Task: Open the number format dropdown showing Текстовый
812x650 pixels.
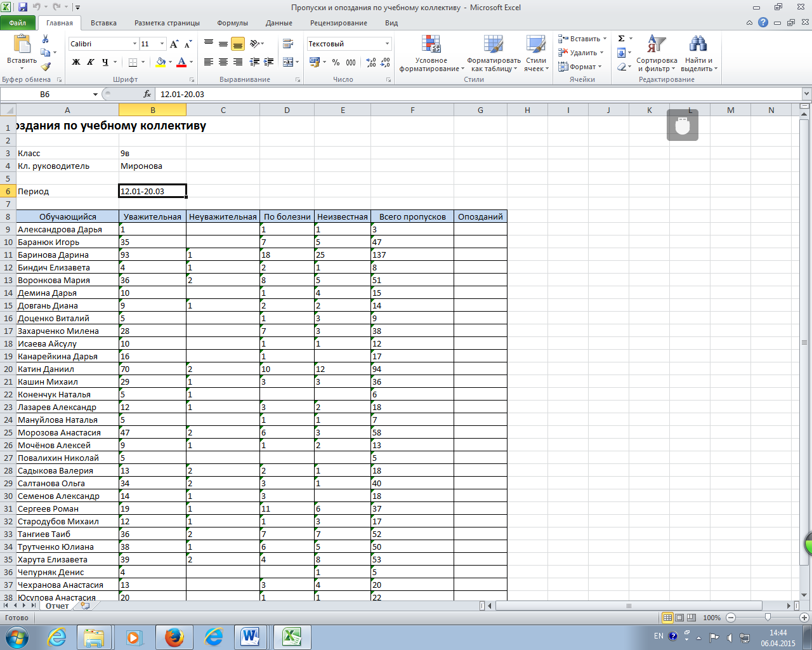Action: point(387,44)
